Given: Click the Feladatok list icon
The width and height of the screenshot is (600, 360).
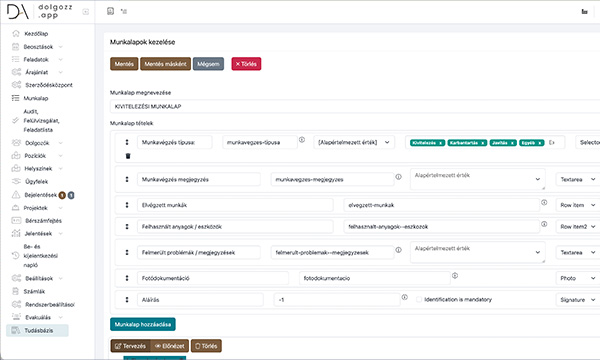Looking at the screenshot, I should pyautogui.click(x=15, y=59).
